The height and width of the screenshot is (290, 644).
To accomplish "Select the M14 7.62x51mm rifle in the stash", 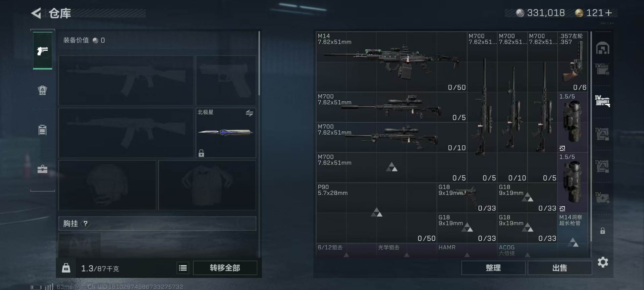I will point(391,62).
